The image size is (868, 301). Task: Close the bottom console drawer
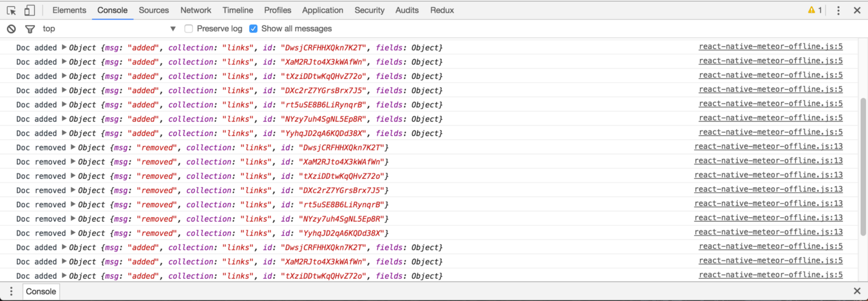pyautogui.click(x=857, y=291)
